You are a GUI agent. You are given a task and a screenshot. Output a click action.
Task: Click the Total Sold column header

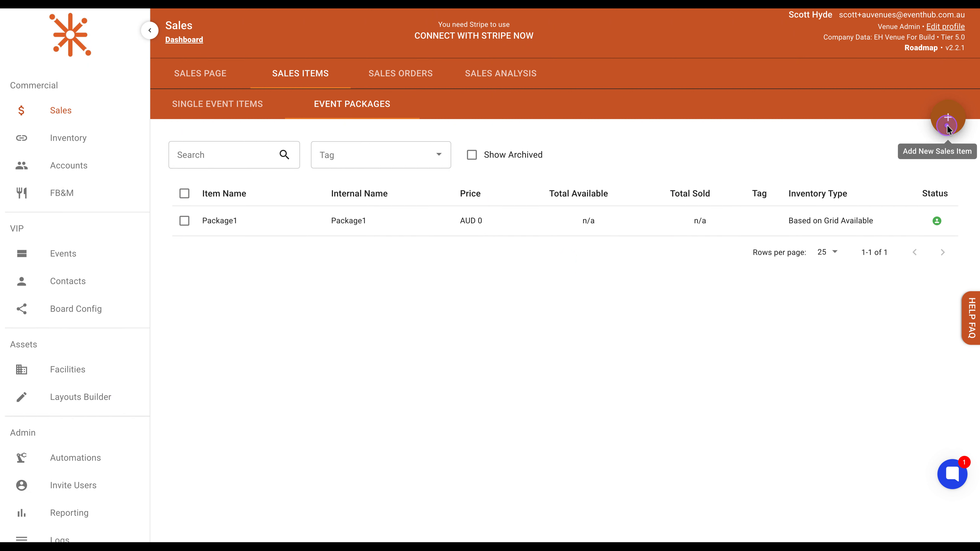pyautogui.click(x=690, y=194)
